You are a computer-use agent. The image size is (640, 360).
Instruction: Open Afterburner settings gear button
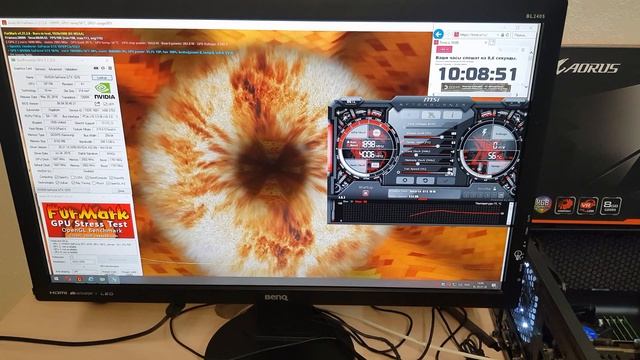click(405, 180)
